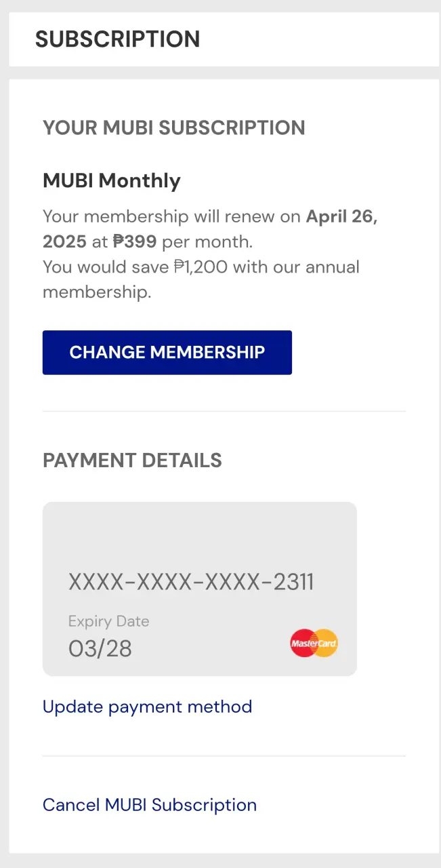441x868 pixels.
Task: Click the 03/28 expiry value
Action: coord(100,649)
